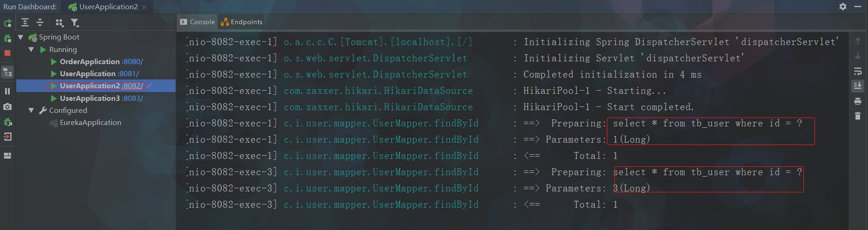Image resolution: width=868 pixels, height=230 pixels.
Task: Select the Spring Boot tree node
Action: click(59, 37)
